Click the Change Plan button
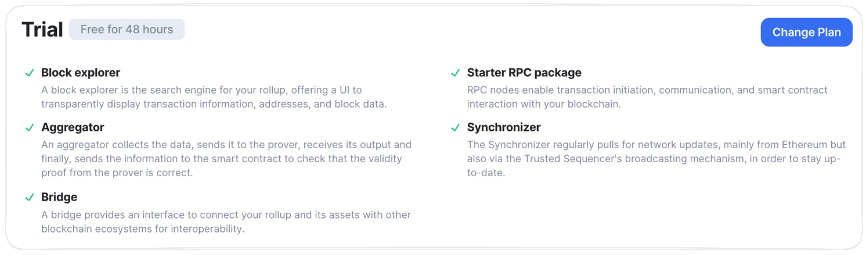 [x=806, y=32]
